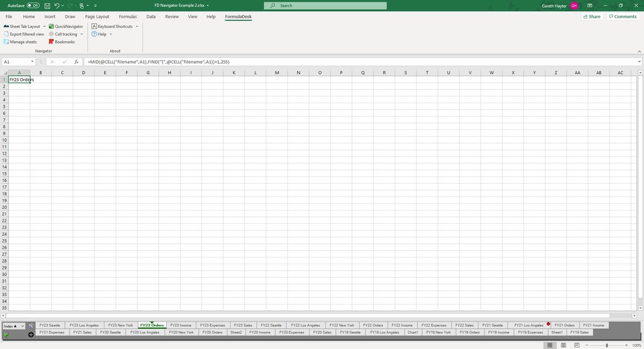Open the Index sorting dropdown
This screenshot has height=349, width=644.
pyautogui.click(x=23, y=325)
